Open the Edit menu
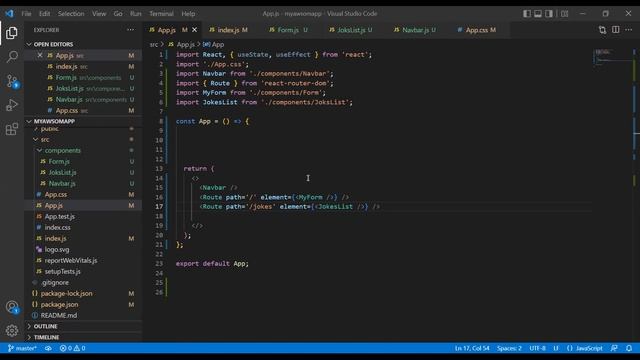640x360 pixels. (x=44, y=13)
